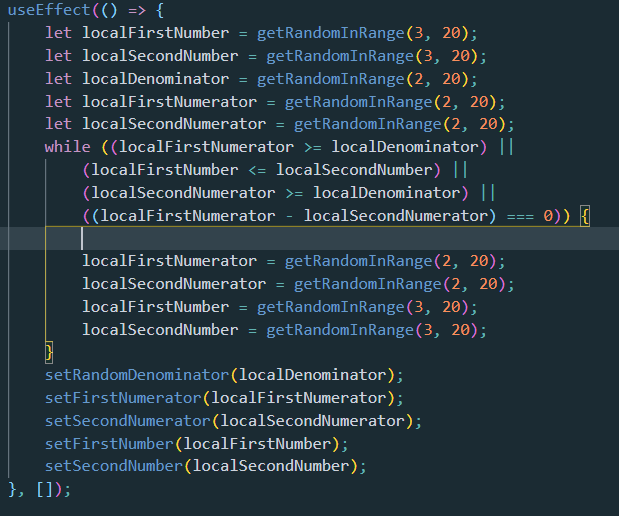This screenshot has width=619, height=516.
Task: Click the arrow => on the useEffect line
Action: [137, 11]
